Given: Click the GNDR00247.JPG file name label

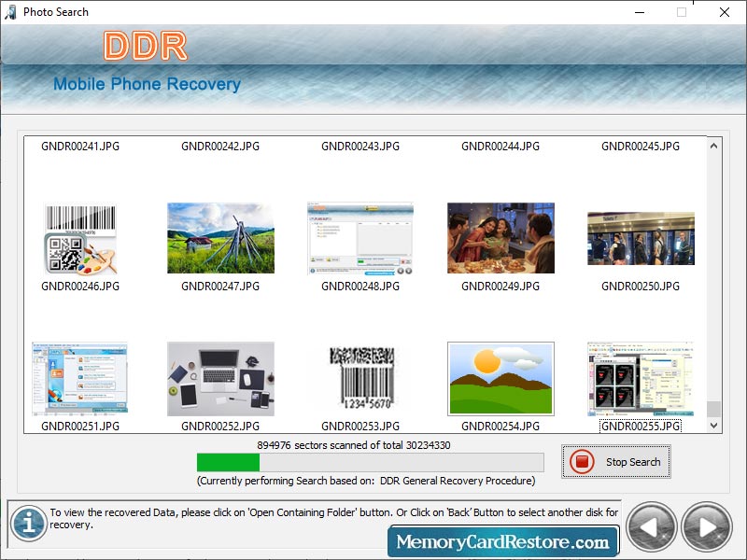Looking at the screenshot, I should click(220, 287).
